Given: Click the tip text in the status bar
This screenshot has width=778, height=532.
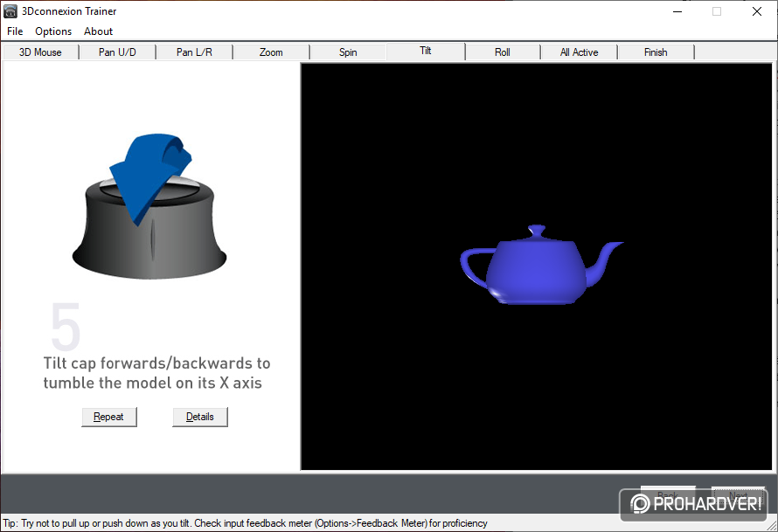Looking at the screenshot, I should click(x=245, y=523).
